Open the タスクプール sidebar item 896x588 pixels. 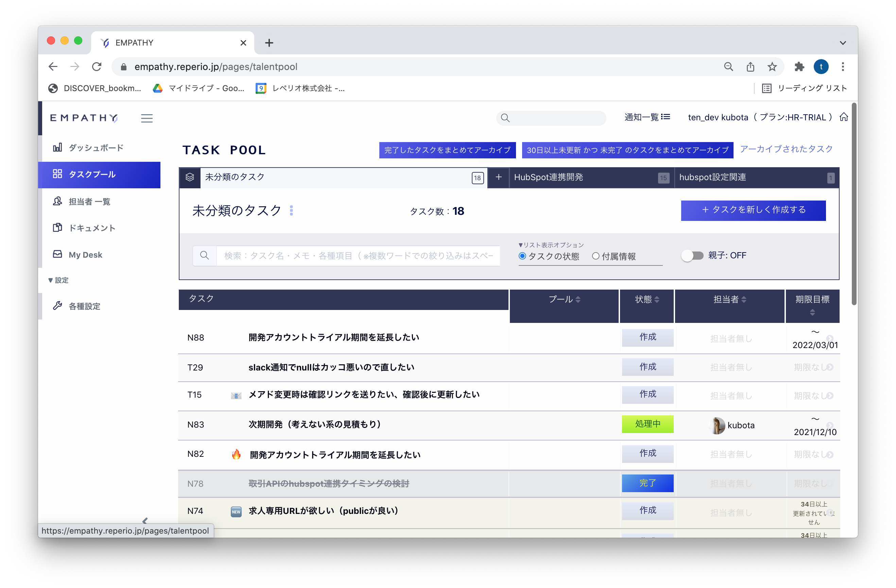pos(99,175)
